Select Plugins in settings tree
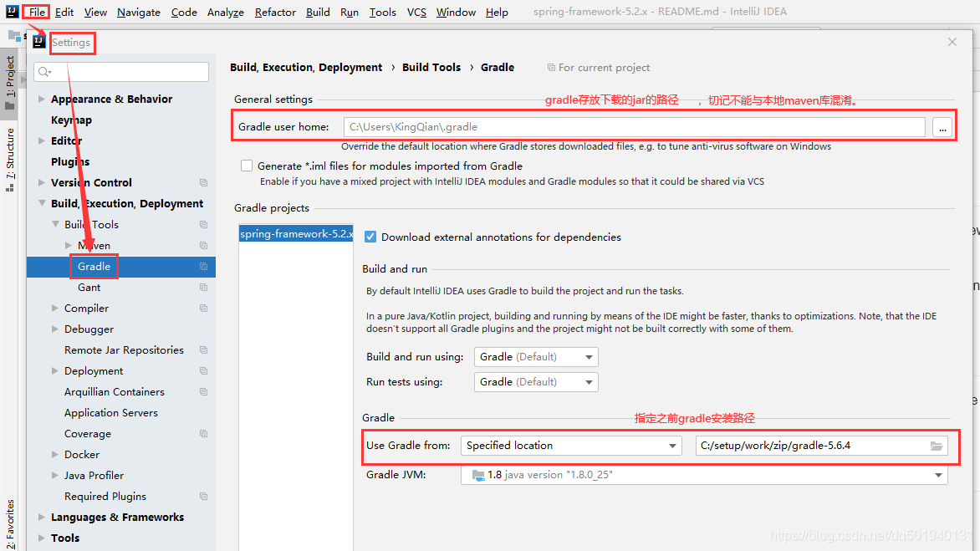980x551 pixels. [70, 162]
